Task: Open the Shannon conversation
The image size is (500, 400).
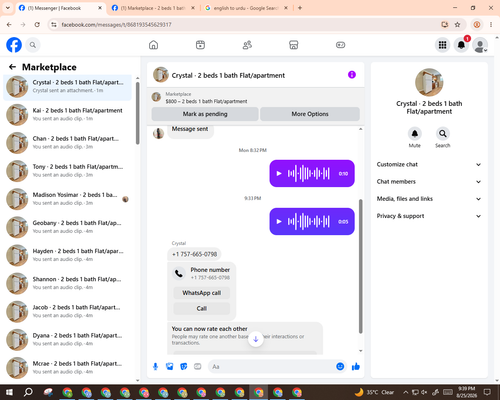Action: coord(67,283)
